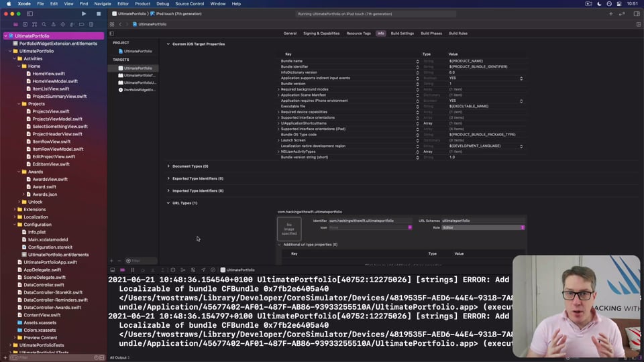This screenshot has width=644, height=362.
Task: Open the source control navigator
Action: click(25, 24)
